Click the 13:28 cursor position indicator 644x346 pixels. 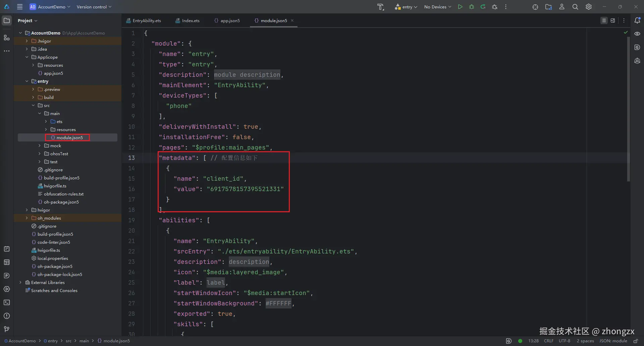tap(533, 341)
